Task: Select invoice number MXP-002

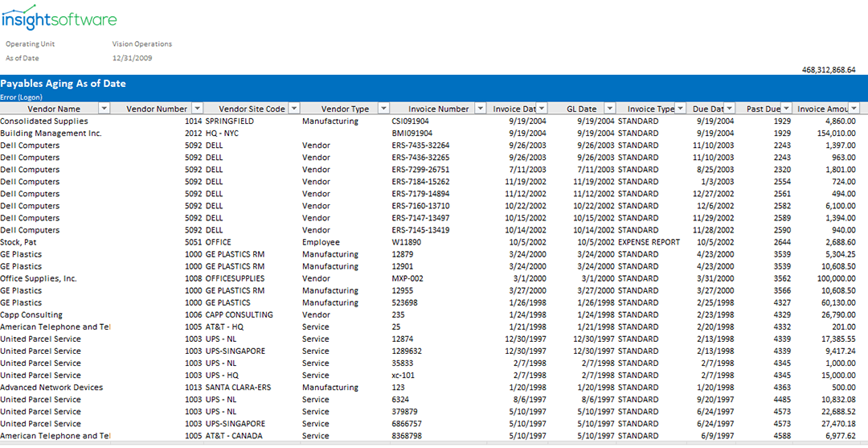Action: pyautogui.click(x=407, y=278)
